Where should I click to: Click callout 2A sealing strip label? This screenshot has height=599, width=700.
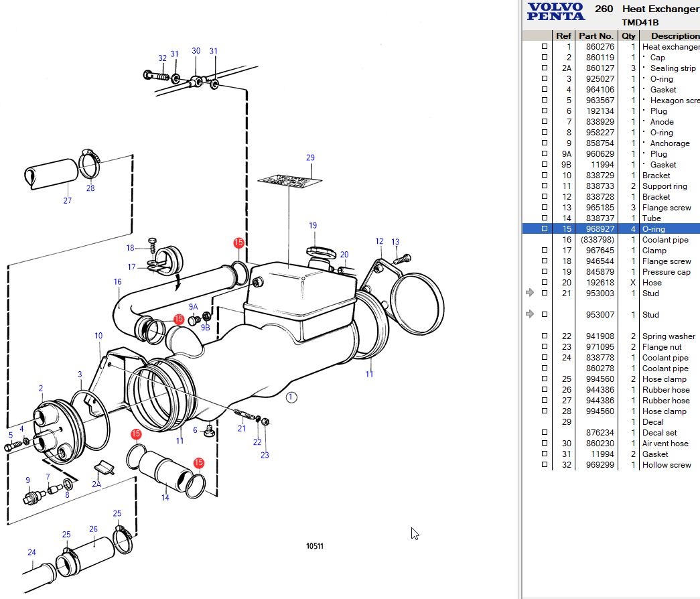pos(96,484)
